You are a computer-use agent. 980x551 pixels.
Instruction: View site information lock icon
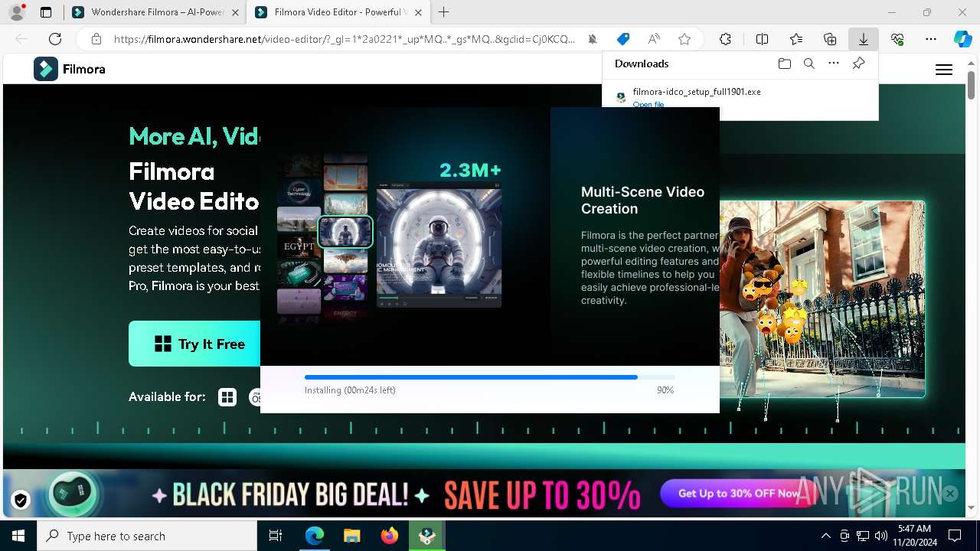click(96, 39)
